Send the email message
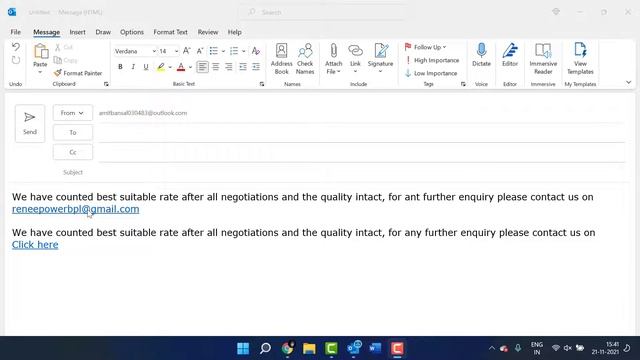This screenshot has height=360, width=640. click(x=30, y=123)
